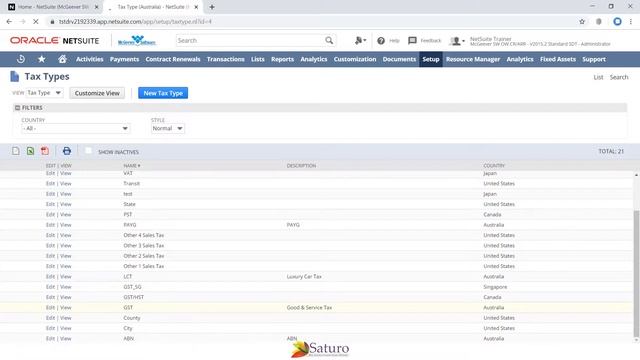The width and height of the screenshot is (640, 360).
Task: Click the global Search input field
Action: pyautogui.click(x=250, y=40)
